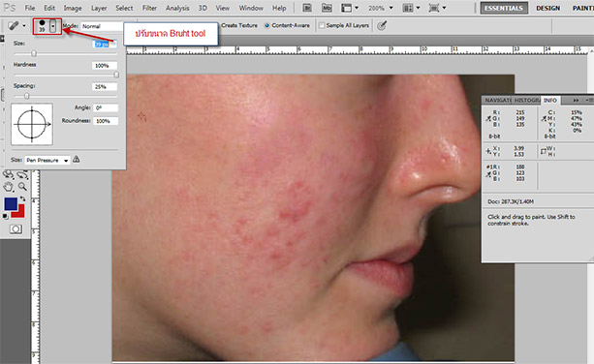Open the 3D menu
This screenshot has height=364, width=594.
coord(203,8)
